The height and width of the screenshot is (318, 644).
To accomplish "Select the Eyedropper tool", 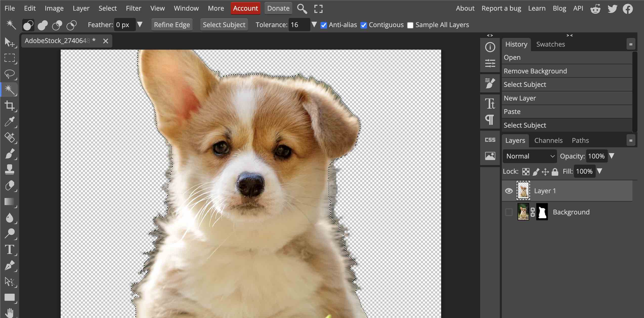I will tap(10, 122).
